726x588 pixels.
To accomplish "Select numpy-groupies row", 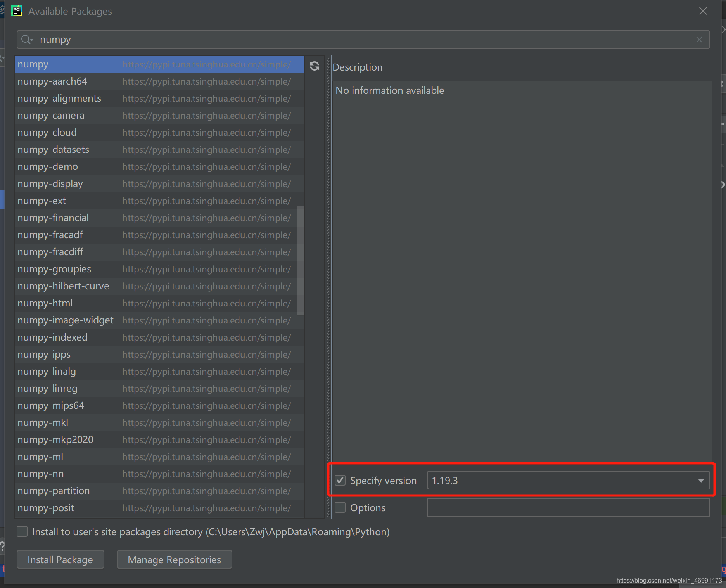I will (160, 269).
